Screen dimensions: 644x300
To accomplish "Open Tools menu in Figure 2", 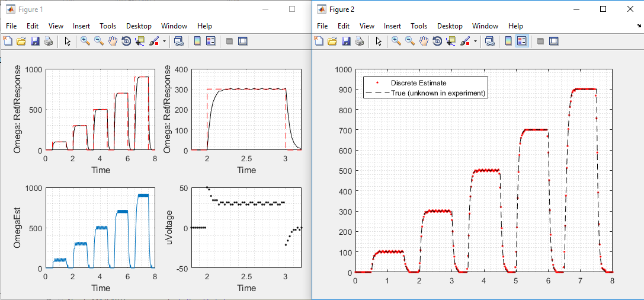I will click(x=419, y=26).
